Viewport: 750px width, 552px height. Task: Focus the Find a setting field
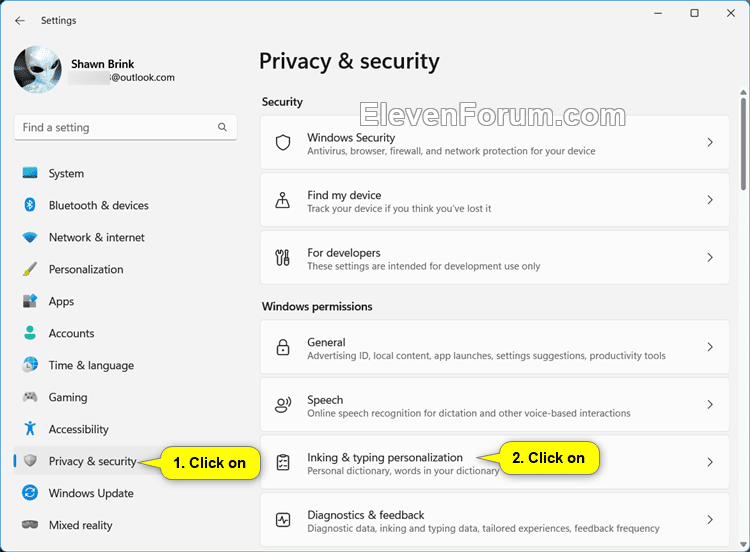click(x=125, y=127)
